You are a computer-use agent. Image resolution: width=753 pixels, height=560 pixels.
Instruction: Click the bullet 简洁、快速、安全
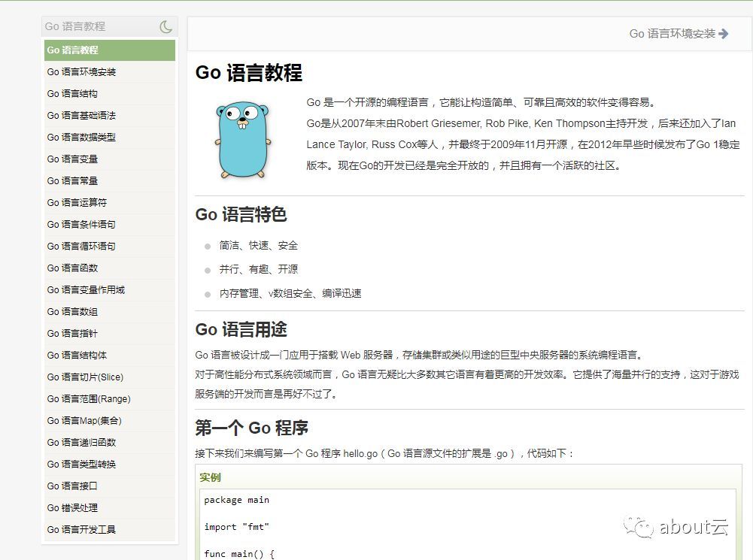pos(258,246)
